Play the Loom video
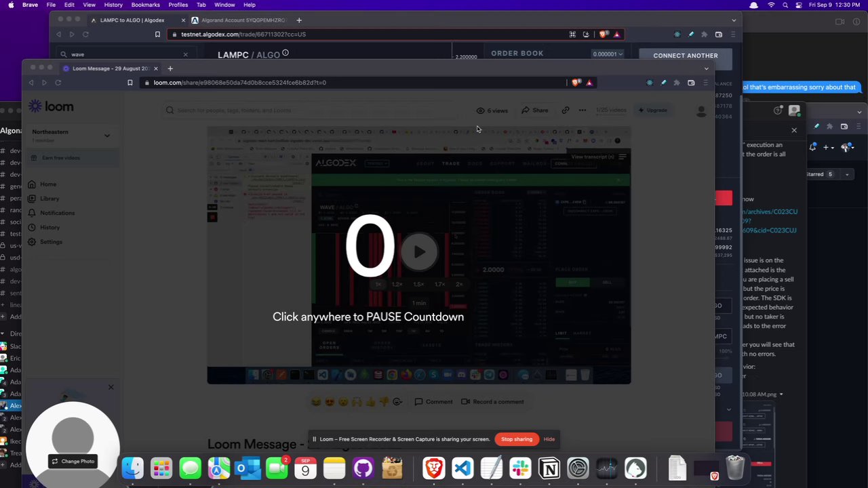 419,252
